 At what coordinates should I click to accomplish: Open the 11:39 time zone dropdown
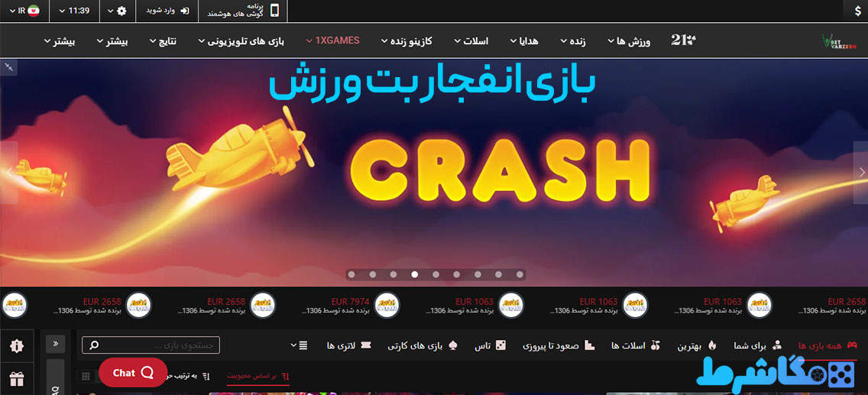pos(73,11)
